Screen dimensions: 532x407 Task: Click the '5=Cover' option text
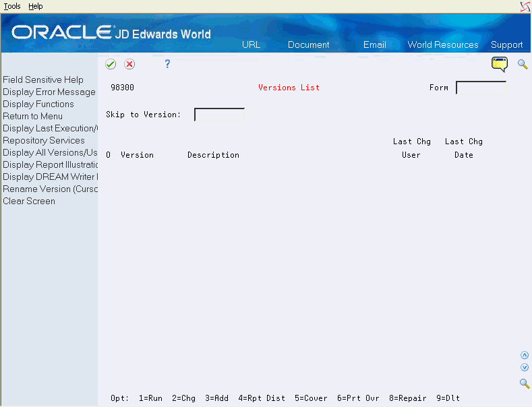tap(311, 398)
